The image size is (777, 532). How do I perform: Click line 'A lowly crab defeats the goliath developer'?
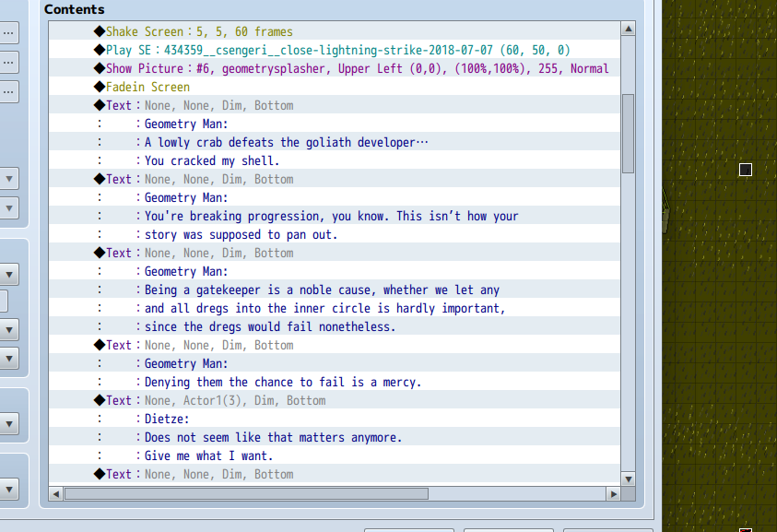[335, 142]
